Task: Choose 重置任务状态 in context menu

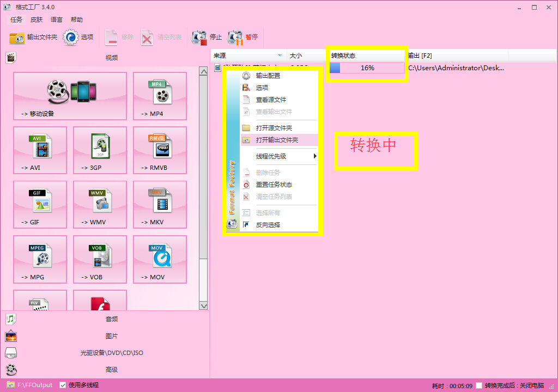Action: point(279,185)
